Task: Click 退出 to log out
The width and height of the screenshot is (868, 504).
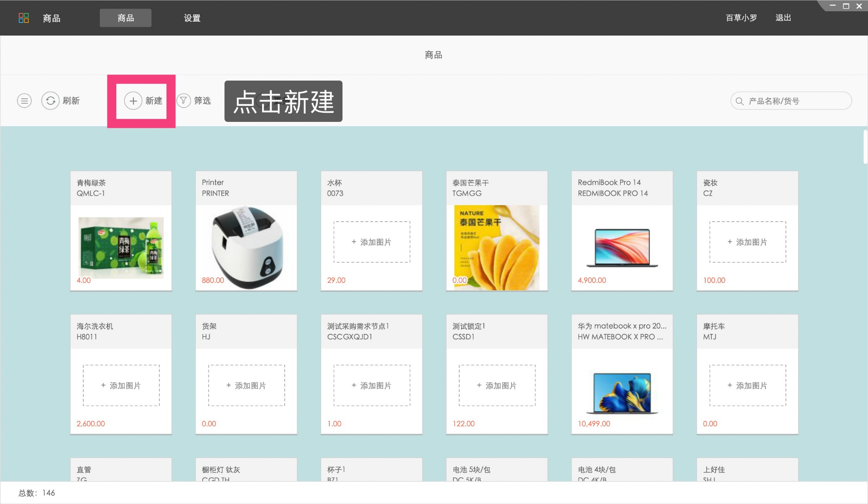Action: [x=783, y=18]
